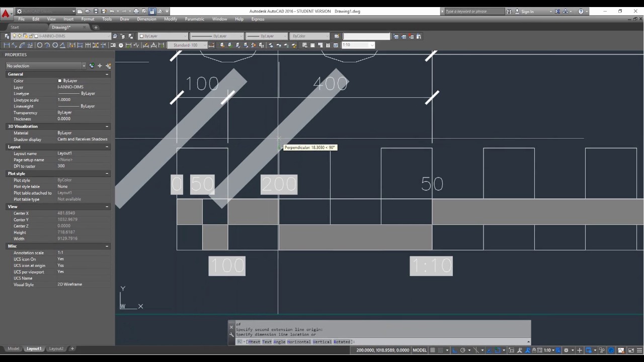Viewport: 644px width, 362px height.
Task: Click the command line input area
Action: pyautogui.click(x=382, y=342)
